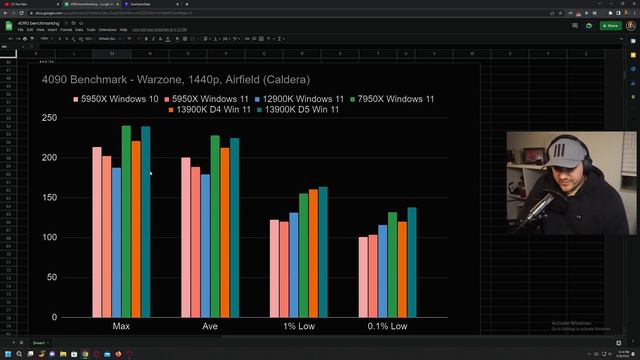This screenshot has width=640, height=360.
Task: Star the 4090 benchmarking document
Action: (67, 23)
